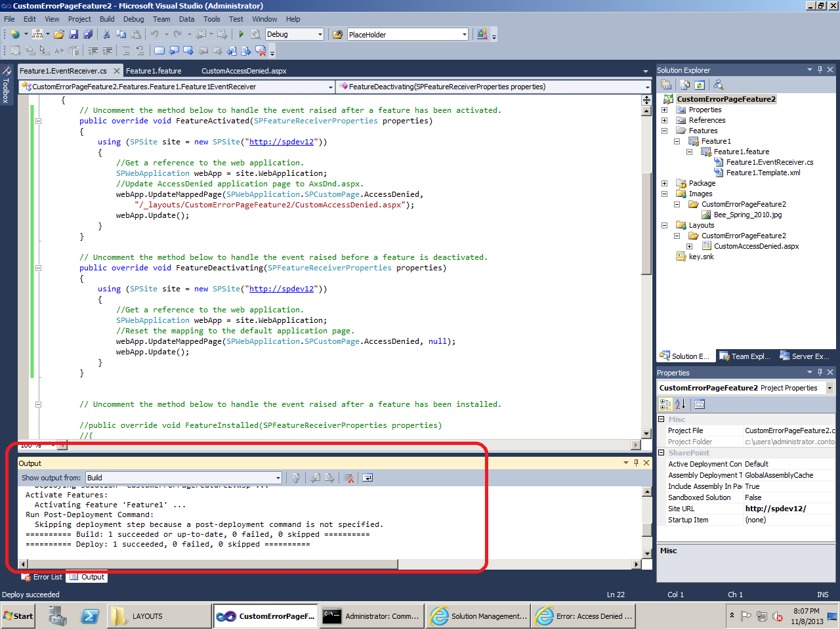The height and width of the screenshot is (630, 840).
Task: Collapse the Layouts folder in Solution Explorer
Action: click(x=664, y=225)
